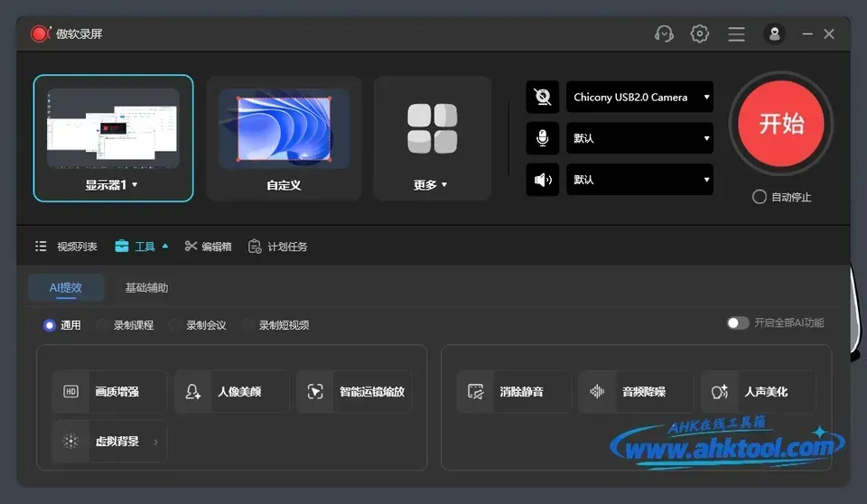Expand the 显示器1 dropdown arrow
This screenshot has width=867, height=504.
tap(135, 185)
